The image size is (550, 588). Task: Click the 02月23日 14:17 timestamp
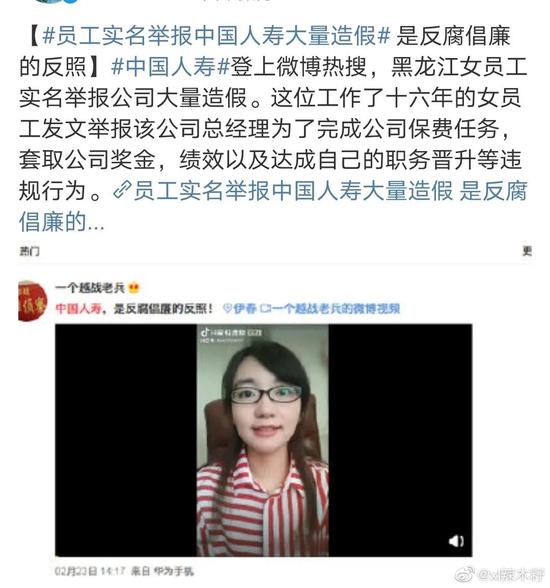[x=90, y=572]
